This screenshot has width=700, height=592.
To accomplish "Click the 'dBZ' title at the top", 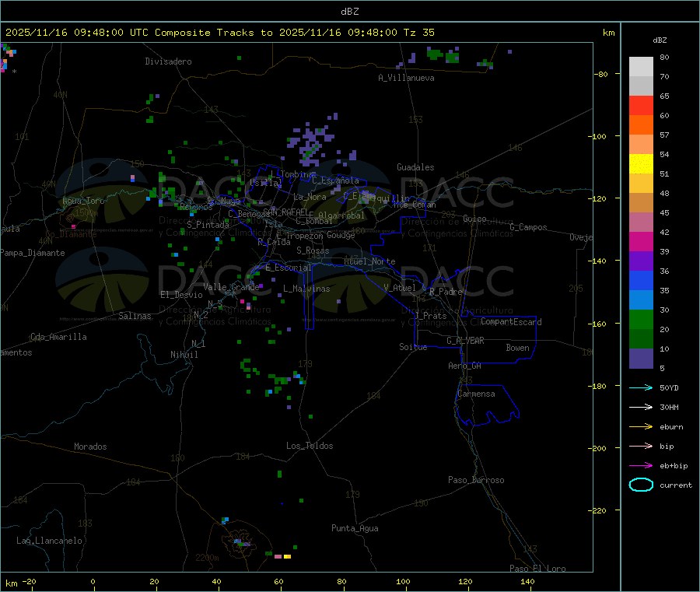I will click(x=349, y=12).
